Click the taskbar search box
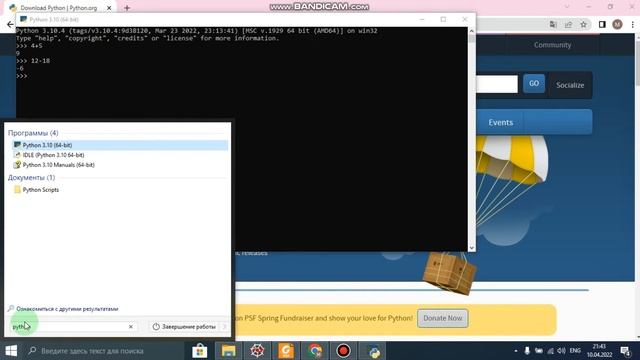This screenshot has height=360, width=640. click(105, 351)
